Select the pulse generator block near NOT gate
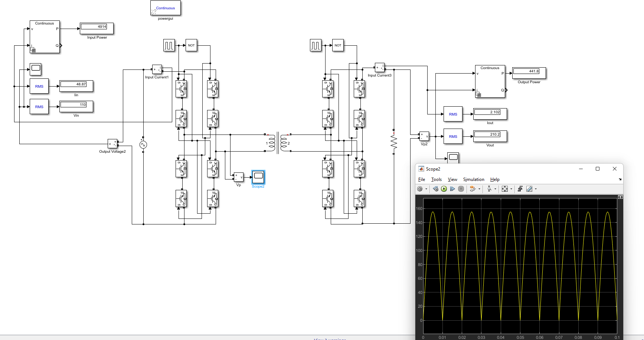The width and height of the screenshot is (644, 340). pyautogui.click(x=169, y=45)
